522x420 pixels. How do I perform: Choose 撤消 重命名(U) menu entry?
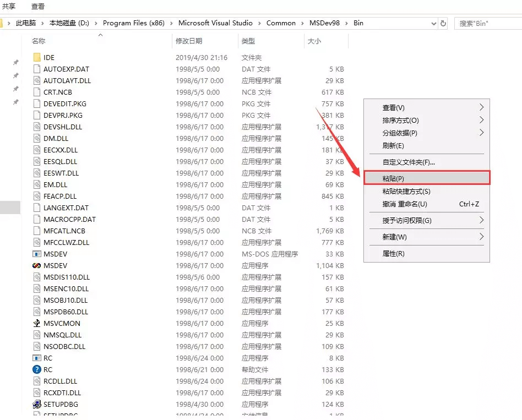427,204
